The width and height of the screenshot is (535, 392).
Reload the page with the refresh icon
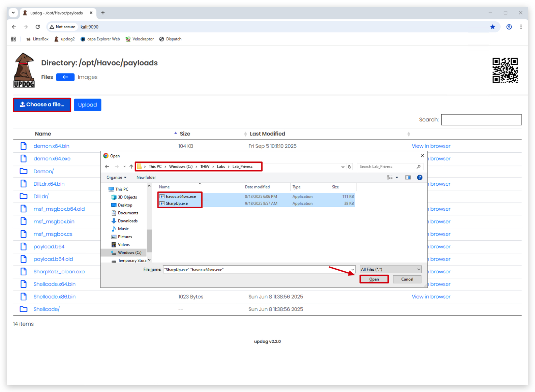click(x=38, y=27)
